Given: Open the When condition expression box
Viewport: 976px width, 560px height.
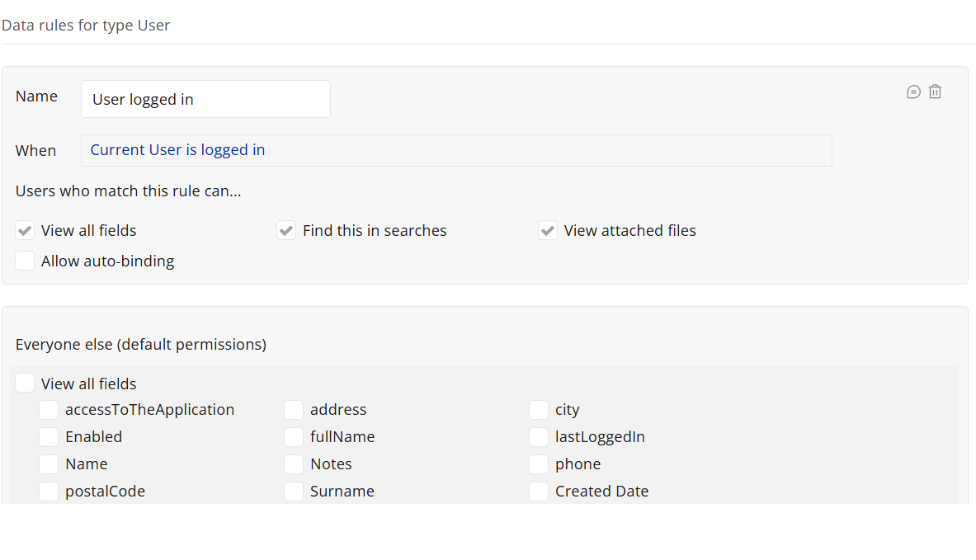Looking at the screenshot, I should click(x=456, y=150).
